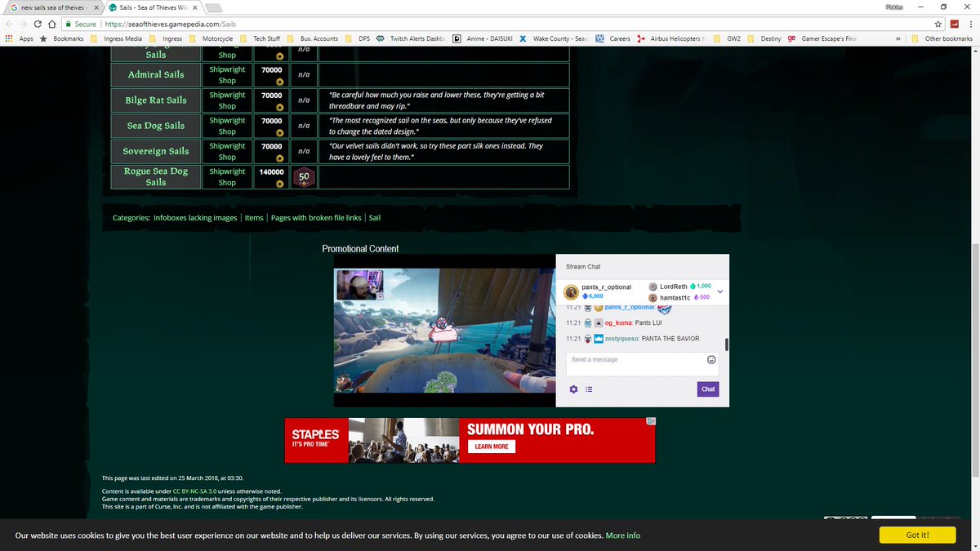Open the viewer list icon in chat
The image size is (980, 551).
point(589,389)
